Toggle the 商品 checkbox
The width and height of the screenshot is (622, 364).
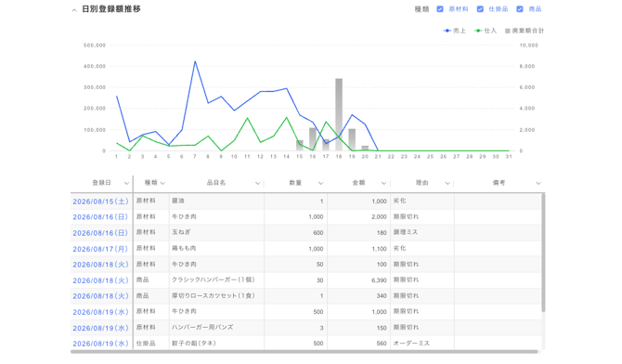[x=520, y=9]
